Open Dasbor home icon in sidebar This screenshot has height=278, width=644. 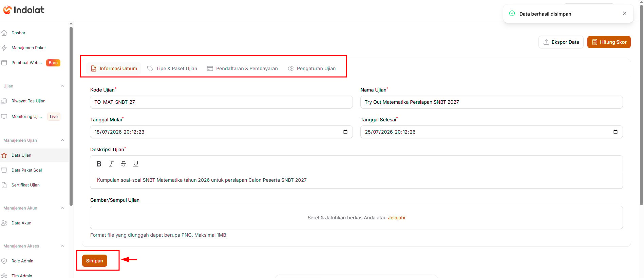pyautogui.click(x=4, y=33)
